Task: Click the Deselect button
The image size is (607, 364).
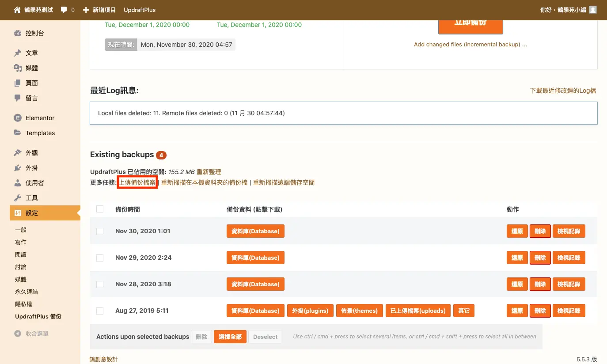Action: [x=265, y=337]
